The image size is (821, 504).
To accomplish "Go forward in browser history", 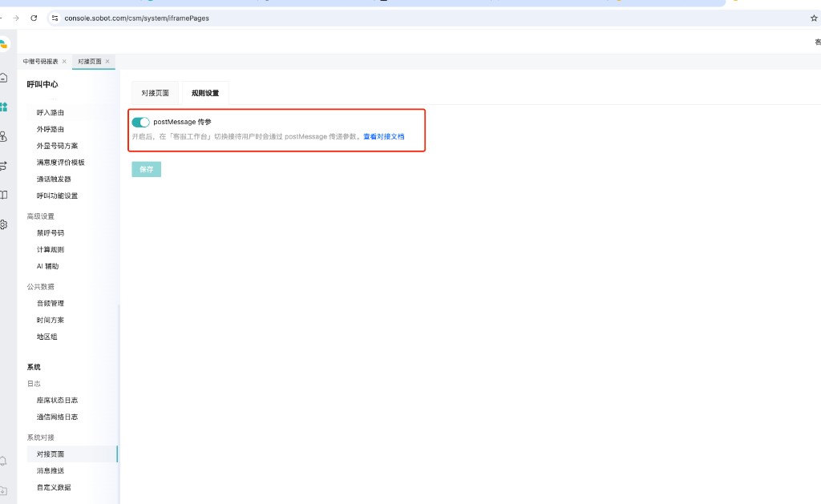I will coord(16,18).
